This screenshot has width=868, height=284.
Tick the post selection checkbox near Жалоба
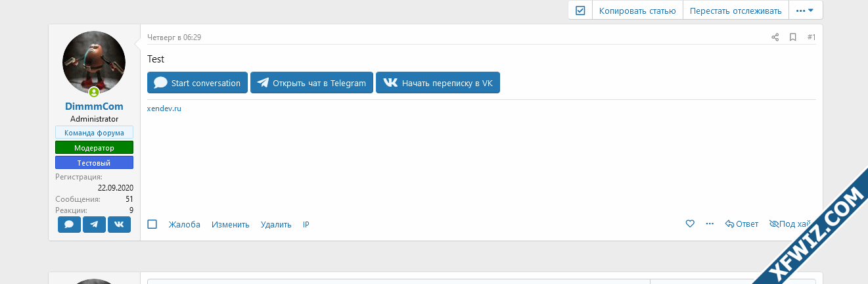click(152, 224)
